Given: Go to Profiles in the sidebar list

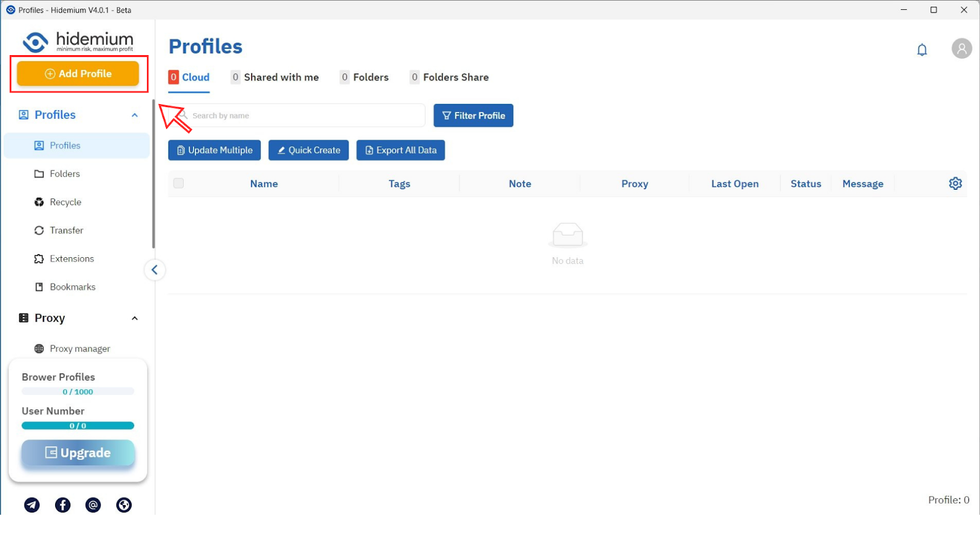Looking at the screenshot, I should (x=77, y=146).
